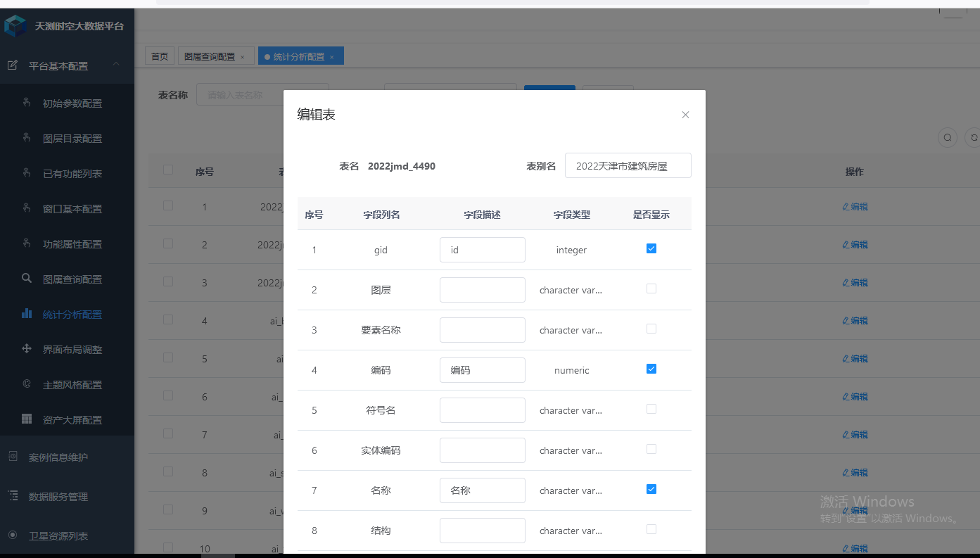Switch to the 首页 tab
This screenshot has width=980, height=558.
tap(159, 55)
